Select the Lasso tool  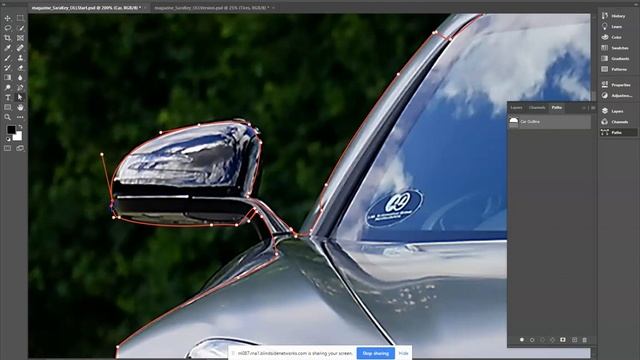pos(7,28)
